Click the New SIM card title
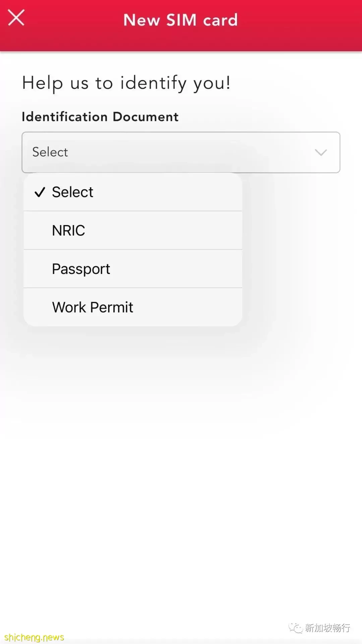This screenshot has width=362, height=644. [181, 20]
